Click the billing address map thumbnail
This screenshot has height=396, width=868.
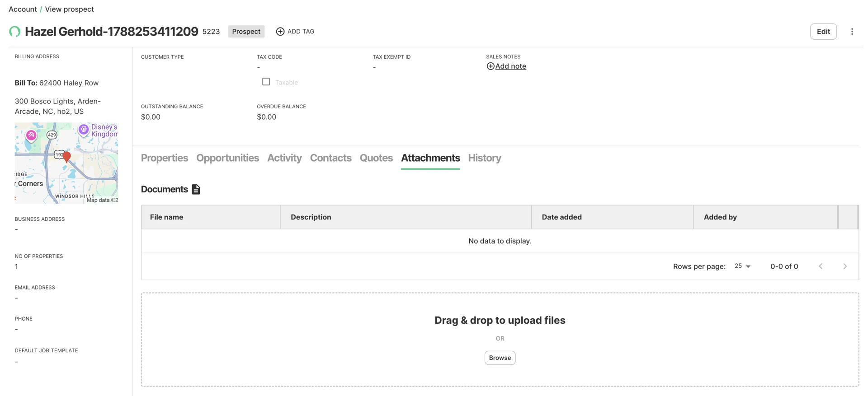(66, 163)
